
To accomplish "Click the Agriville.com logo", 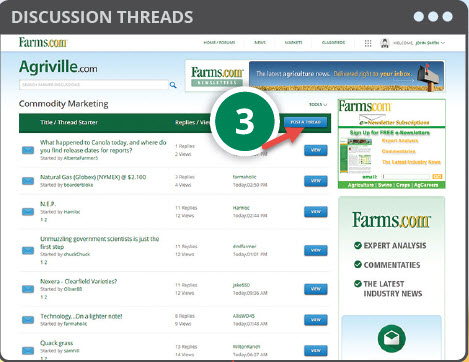I will pos(58,67).
